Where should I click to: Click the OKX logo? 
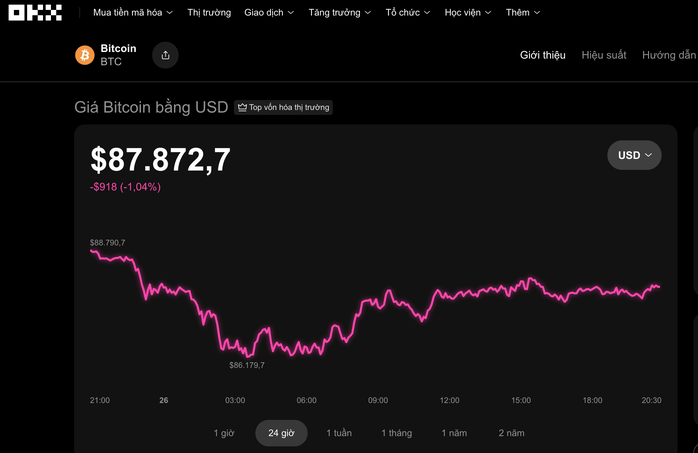(x=35, y=13)
